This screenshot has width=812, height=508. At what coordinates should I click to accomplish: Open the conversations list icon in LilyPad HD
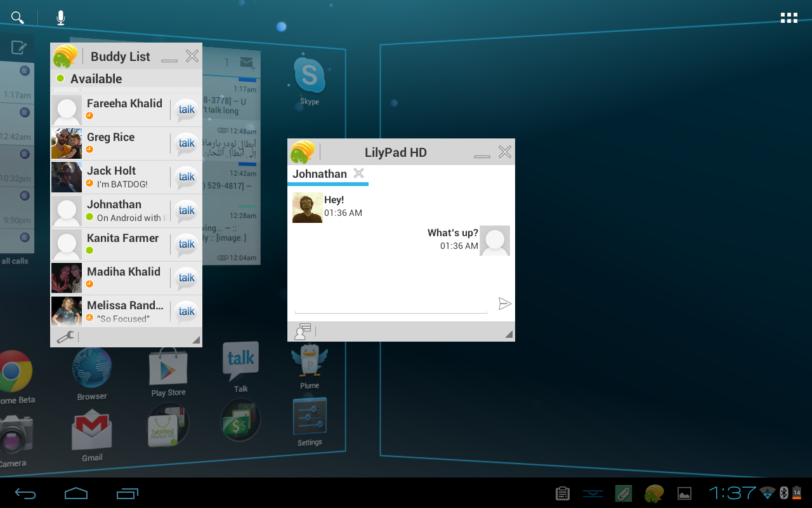[x=303, y=331]
